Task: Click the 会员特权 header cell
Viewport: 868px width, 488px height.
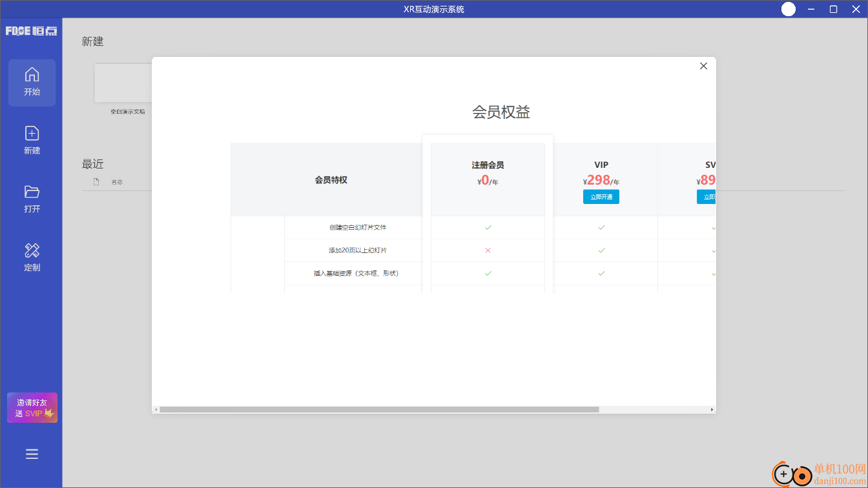Action: (x=331, y=180)
